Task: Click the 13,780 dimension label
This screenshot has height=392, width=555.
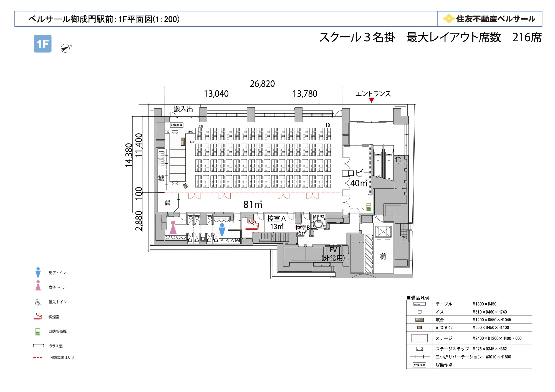Action: click(x=305, y=94)
